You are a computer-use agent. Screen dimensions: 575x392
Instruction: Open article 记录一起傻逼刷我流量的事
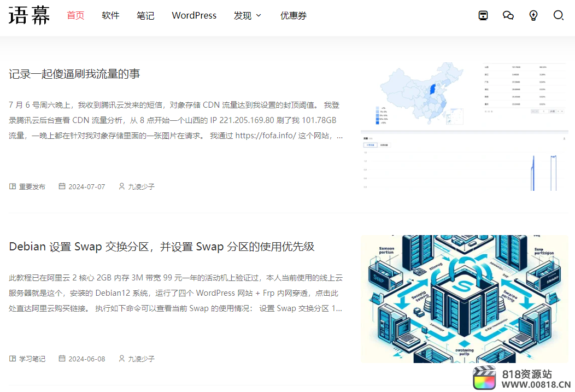pyautogui.click(x=74, y=74)
